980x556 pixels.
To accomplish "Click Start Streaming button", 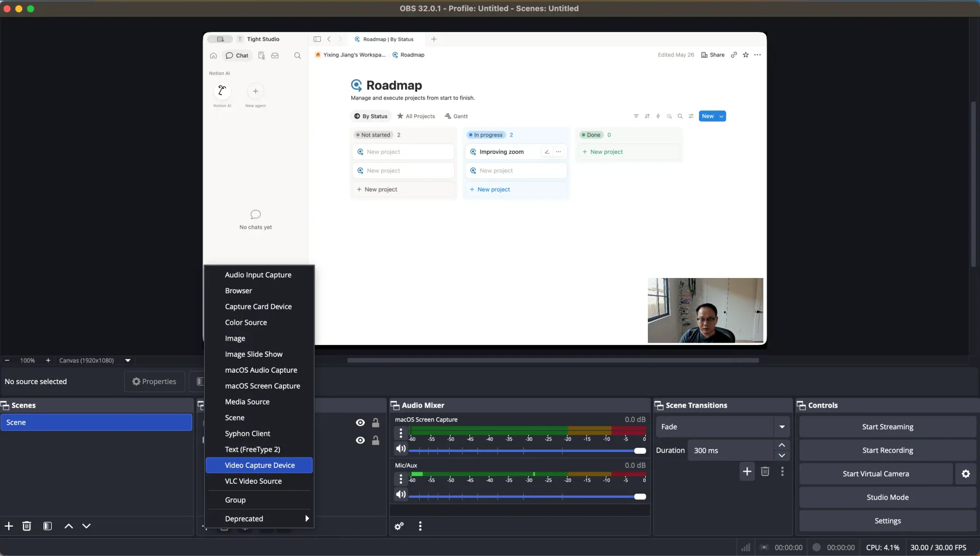I will [887, 427].
